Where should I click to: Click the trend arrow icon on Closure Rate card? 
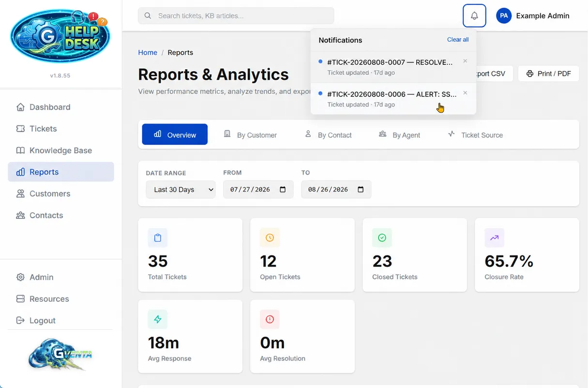[x=494, y=238]
